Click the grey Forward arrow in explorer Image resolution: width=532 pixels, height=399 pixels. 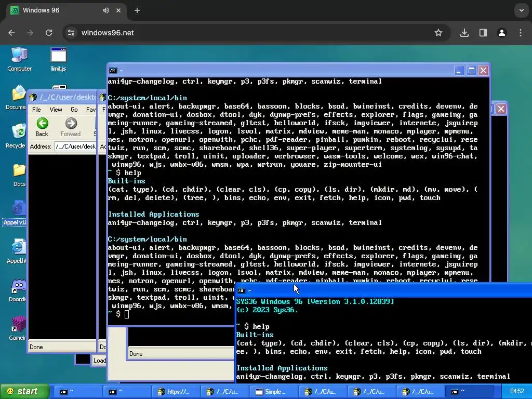[x=71, y=127]
